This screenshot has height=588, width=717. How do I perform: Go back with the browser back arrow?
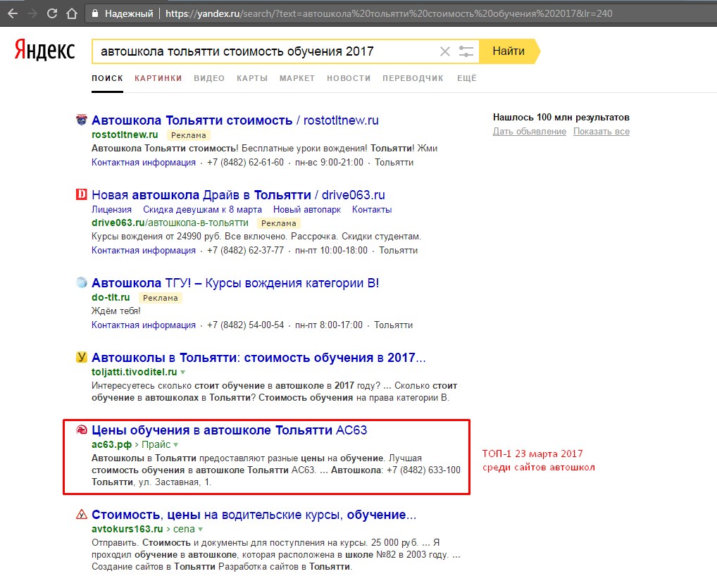(x=13, y=13)
